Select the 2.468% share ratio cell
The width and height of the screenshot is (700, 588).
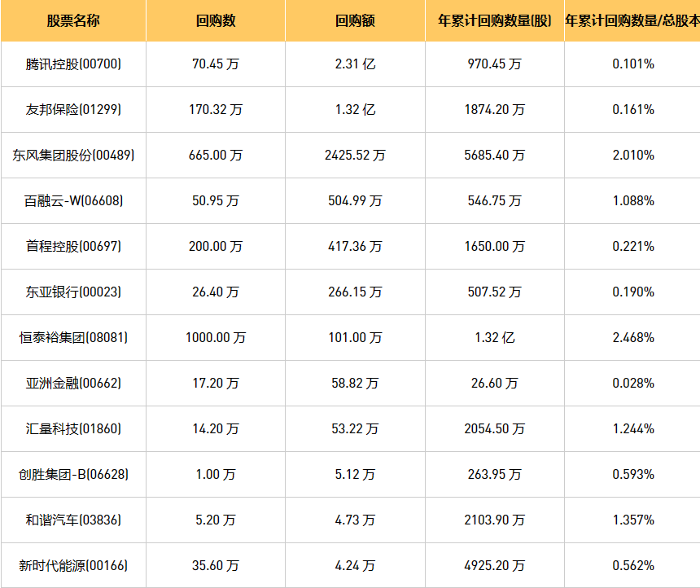(633, 338)
